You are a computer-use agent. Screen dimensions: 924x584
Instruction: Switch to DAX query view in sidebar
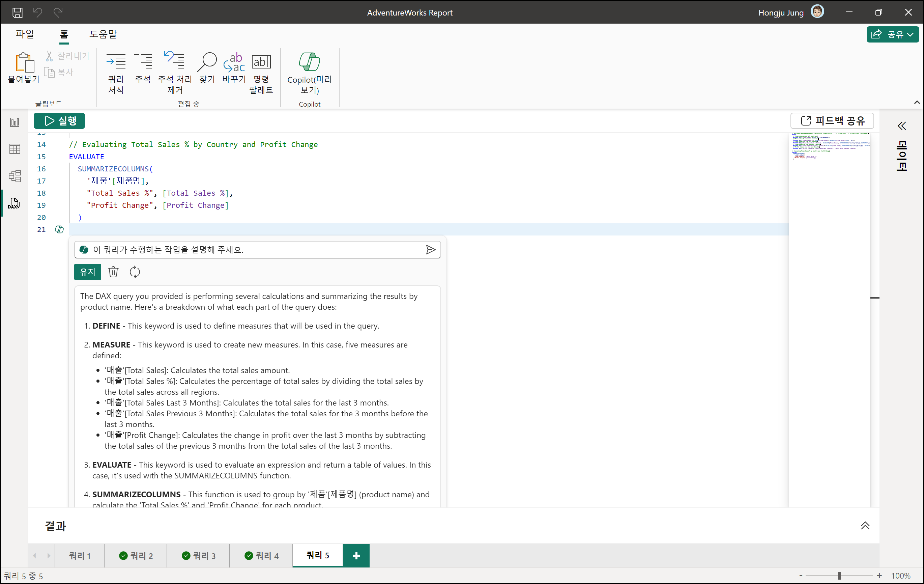coord(14,203)
